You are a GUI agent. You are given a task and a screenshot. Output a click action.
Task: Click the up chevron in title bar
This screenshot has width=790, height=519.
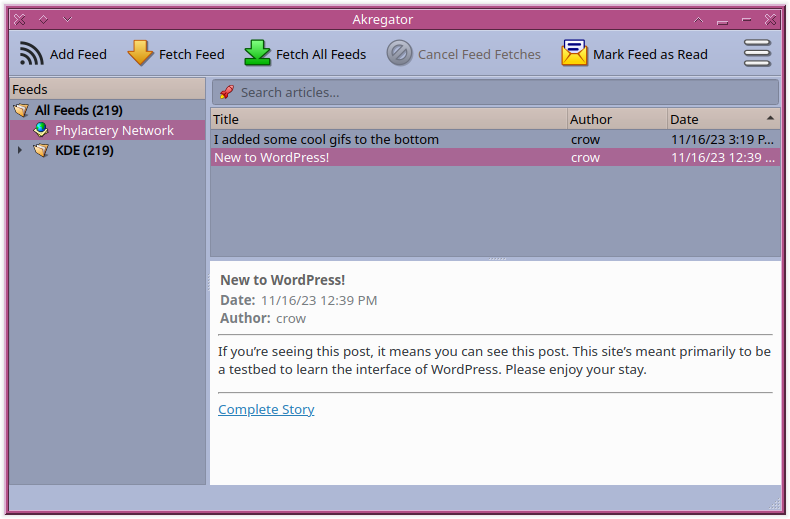tap(698, 20)
